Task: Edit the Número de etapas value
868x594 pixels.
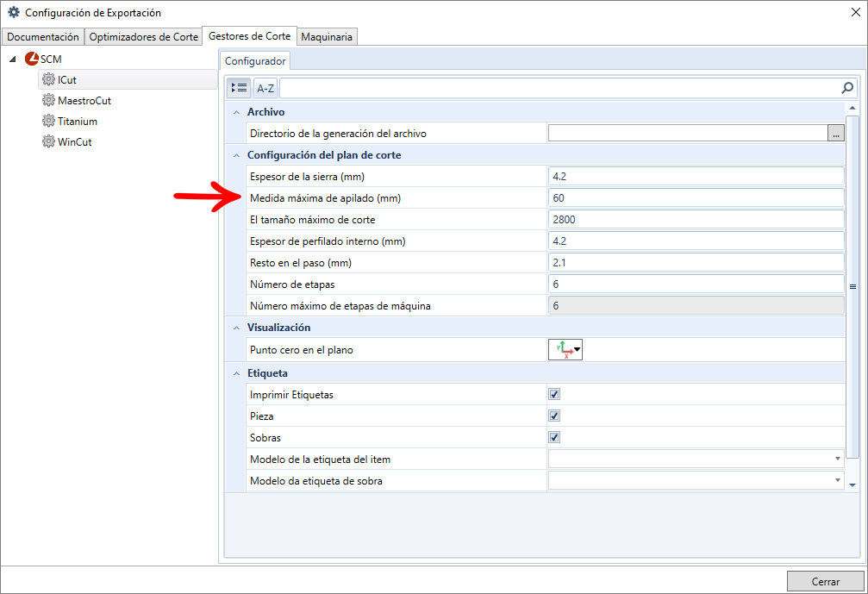Action: [x=696, y=284]
